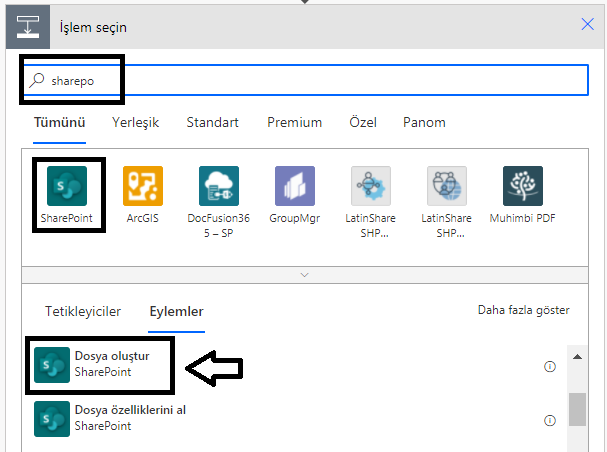This screenshot has width=607, height=452.
Task: Show info for Dosya özelliklerini al
Action: [550, 420]
